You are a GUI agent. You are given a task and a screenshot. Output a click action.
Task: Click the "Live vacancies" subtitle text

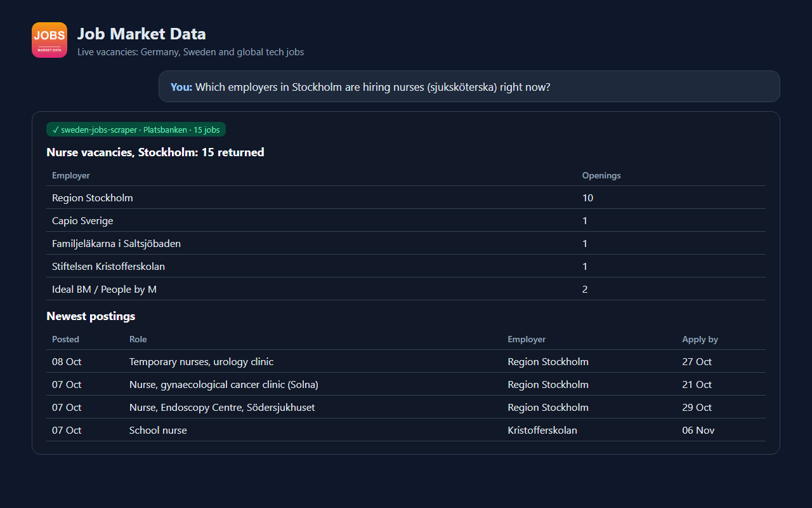(x=190, y=52)
